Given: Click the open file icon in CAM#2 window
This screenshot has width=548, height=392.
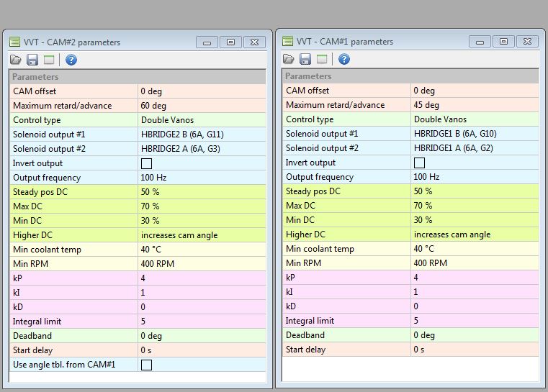Looking at the screenshot, I should click(15, 60).
